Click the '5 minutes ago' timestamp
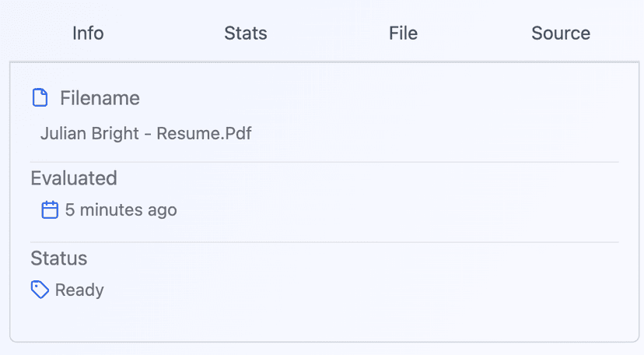This screenshot has height=355, width=644. pos(121,210)
